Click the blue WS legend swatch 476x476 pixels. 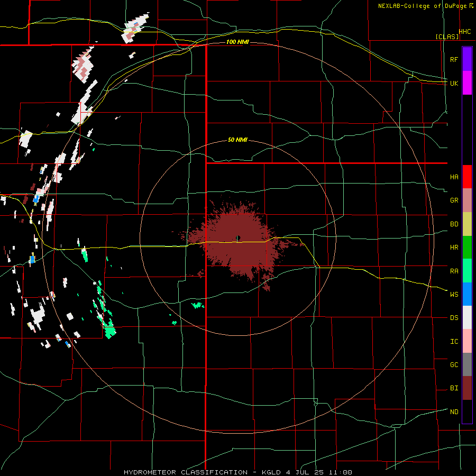tap(467, 294)
